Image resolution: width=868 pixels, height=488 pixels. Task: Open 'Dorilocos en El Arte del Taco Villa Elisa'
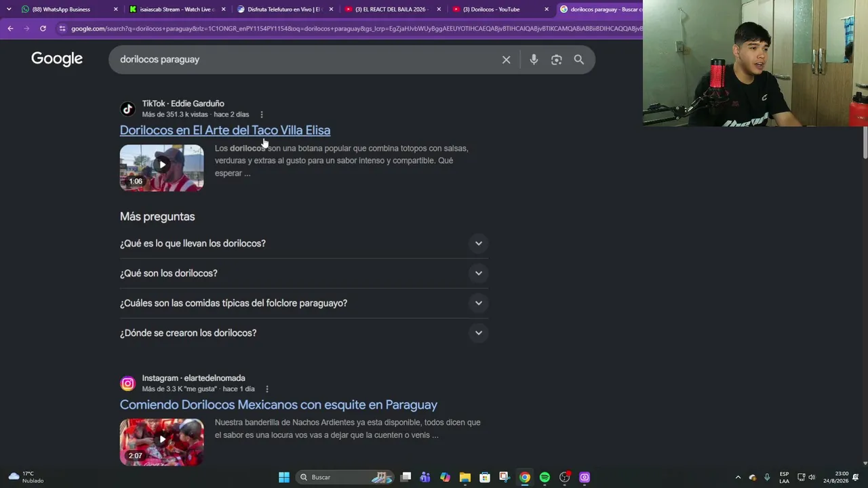tap(225, 130)
